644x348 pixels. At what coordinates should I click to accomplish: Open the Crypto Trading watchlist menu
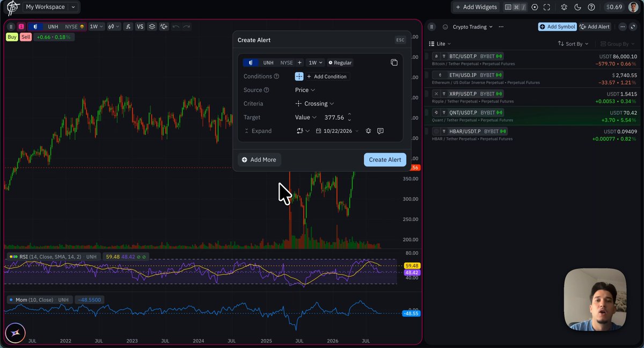472,27
